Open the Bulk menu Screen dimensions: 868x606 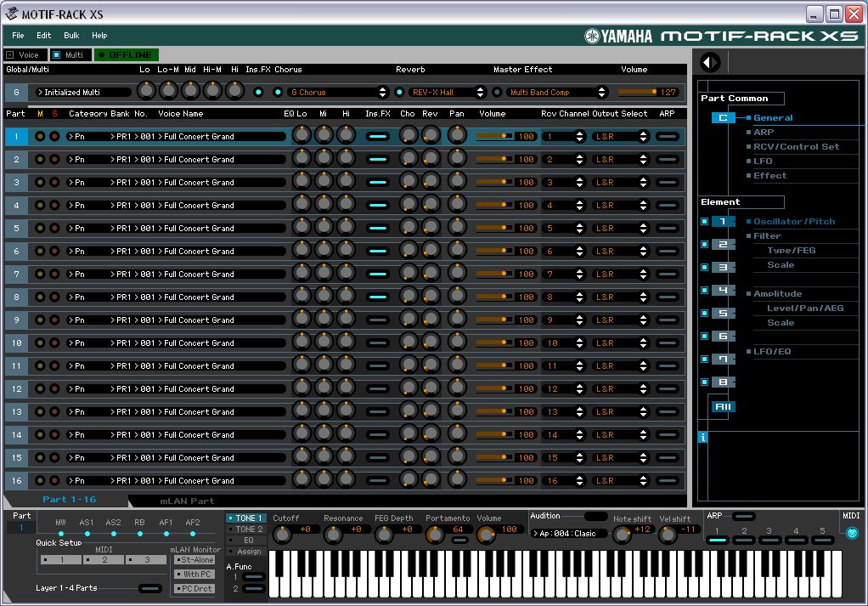(71, 36)
